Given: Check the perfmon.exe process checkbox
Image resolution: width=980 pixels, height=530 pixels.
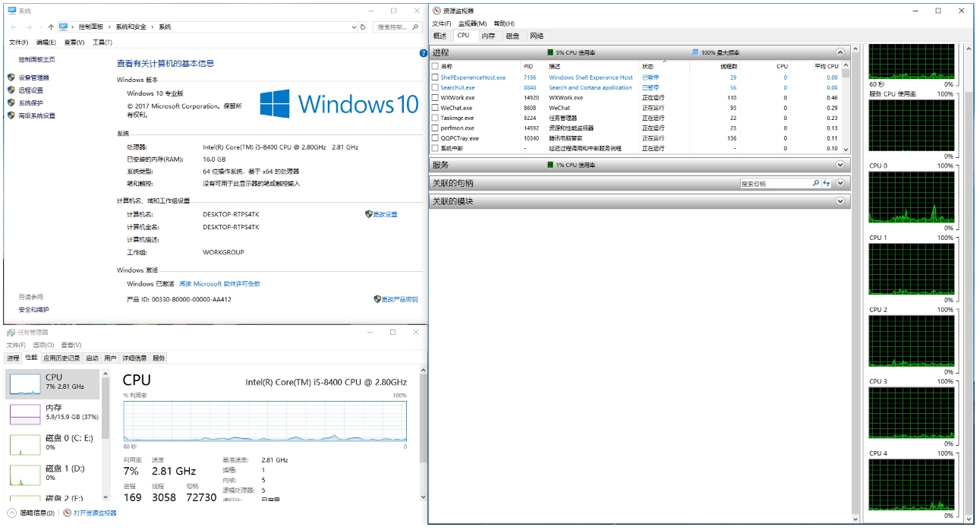Looking at the screenshot, I should pyautogui.click(x=435, y=128).
